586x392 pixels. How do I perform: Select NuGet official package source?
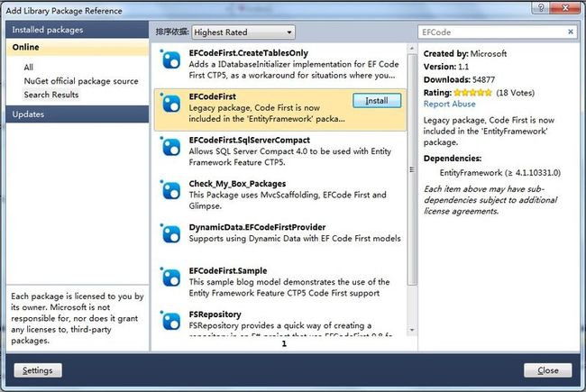[81, 81]
